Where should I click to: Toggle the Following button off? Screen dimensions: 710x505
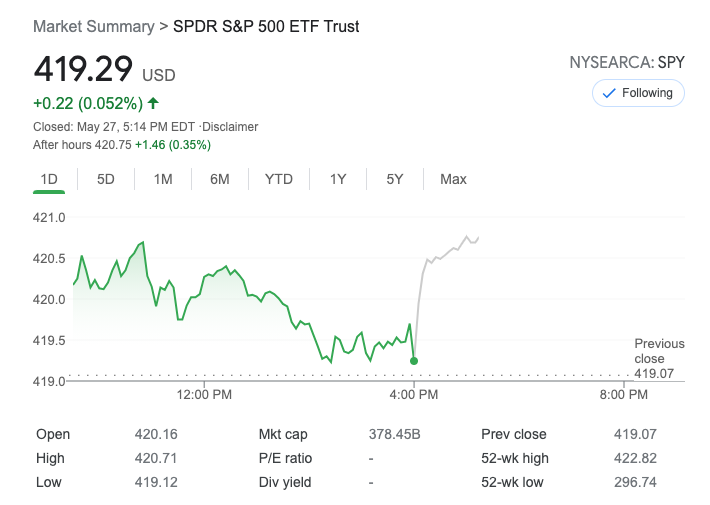(638, 93)
